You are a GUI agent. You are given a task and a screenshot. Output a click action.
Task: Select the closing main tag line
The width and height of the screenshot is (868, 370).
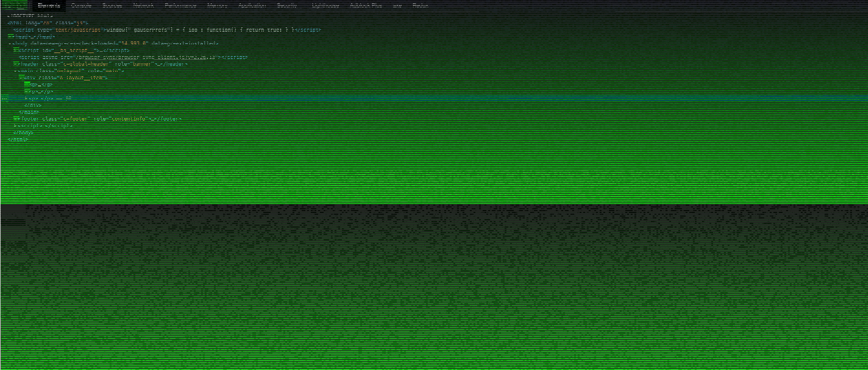29,112
